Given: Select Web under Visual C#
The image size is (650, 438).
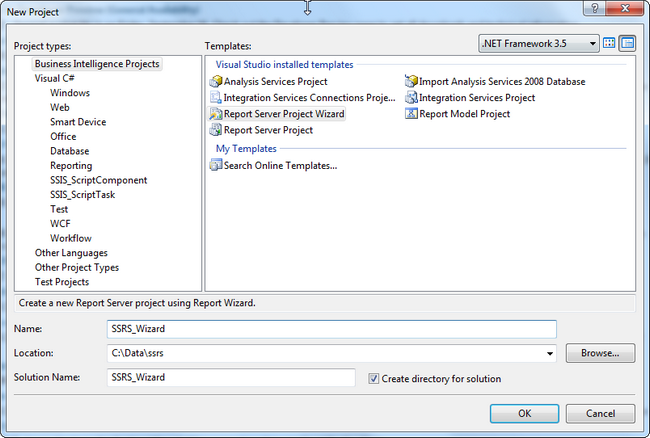Looking at the screenshot, I should (60, 107).
